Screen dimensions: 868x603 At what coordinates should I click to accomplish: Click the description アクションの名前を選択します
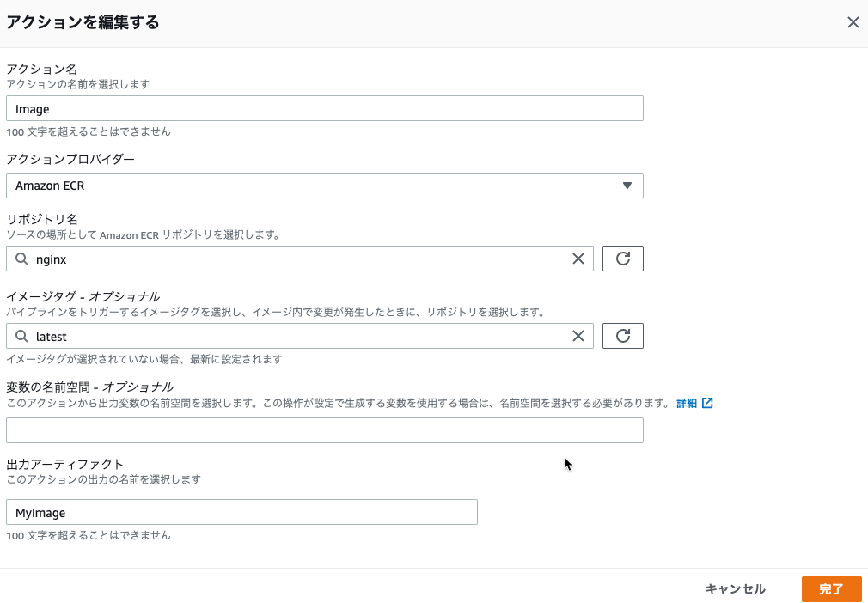[x=77, y=85]
